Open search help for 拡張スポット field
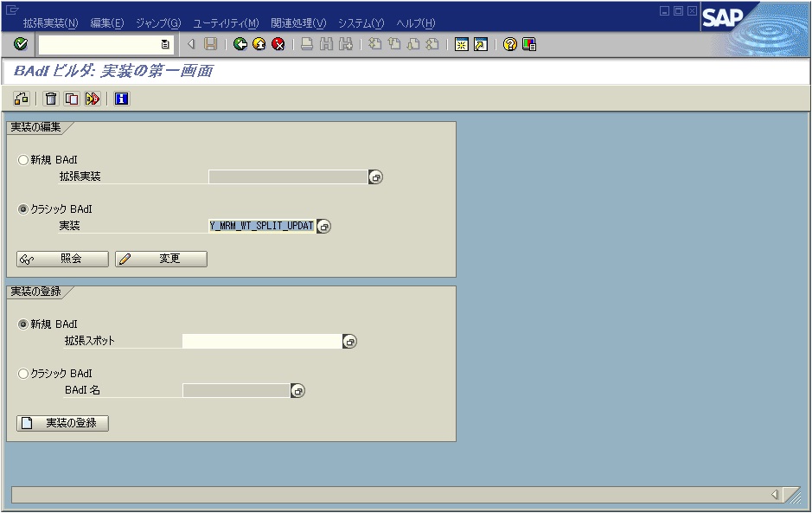Viewport: 812px width, 513px height. pyautogui.click(x=350, y=341)
